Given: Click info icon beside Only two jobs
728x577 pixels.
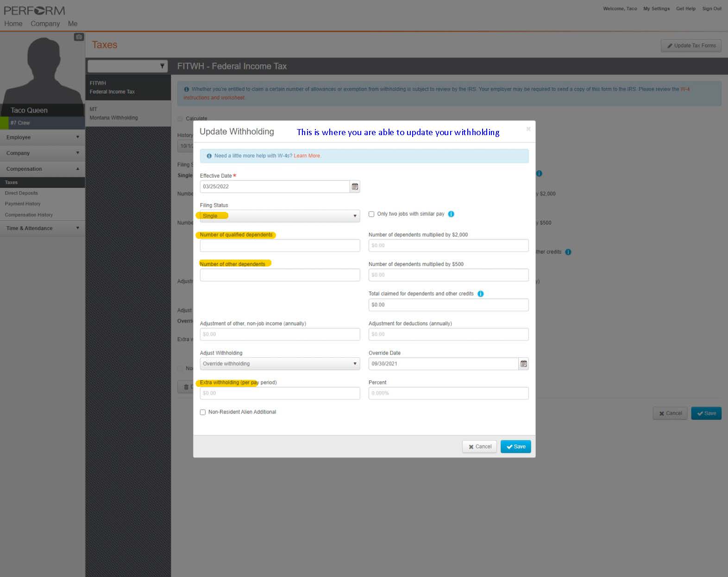Looking at the screenshot, I should pos(451,214).
